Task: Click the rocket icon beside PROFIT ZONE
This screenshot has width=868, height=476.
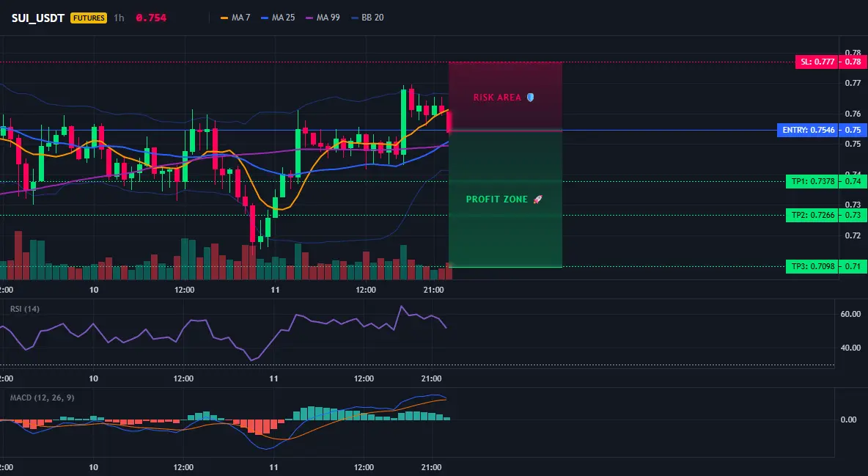Action: (537, 199)
